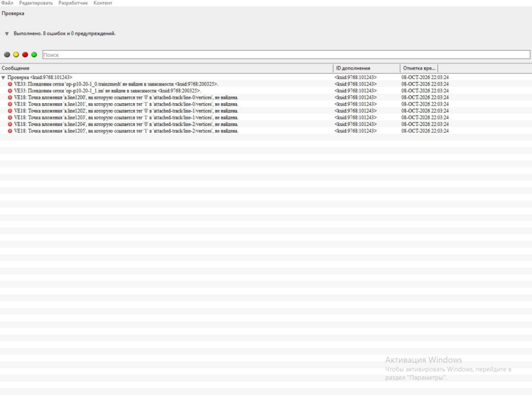
Task: Sort by the Отметка вре... column header
Action: tap(419, 68)
